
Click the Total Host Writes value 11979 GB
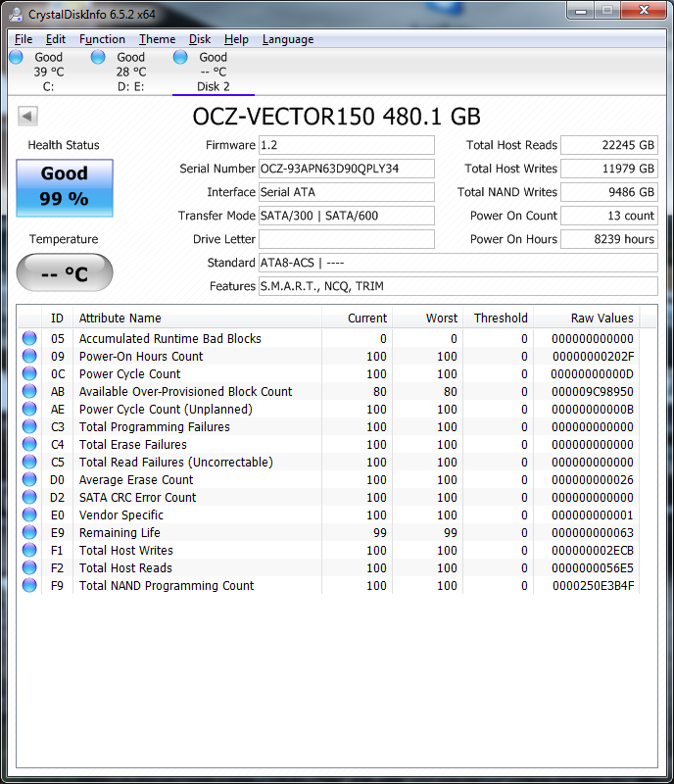(609, 169)
